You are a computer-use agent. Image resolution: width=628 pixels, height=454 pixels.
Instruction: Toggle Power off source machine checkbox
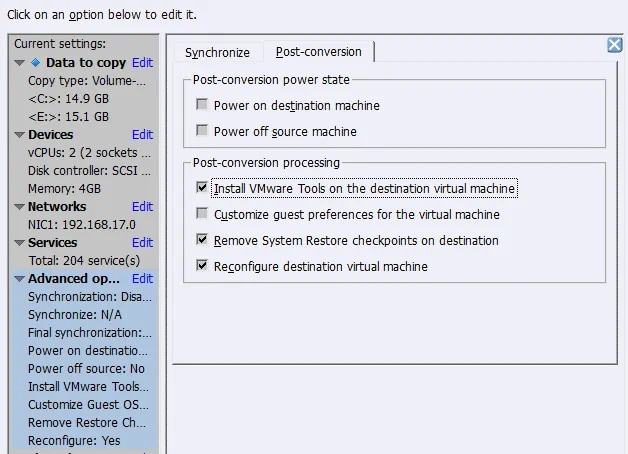203,131
